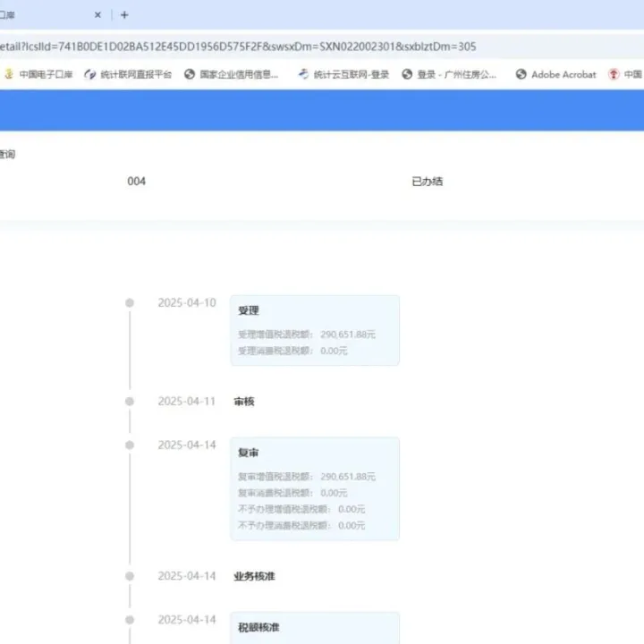Viewport: 644px width, 644px height.
Task: Select the date 2025-04-11
Action: (187, 402)
